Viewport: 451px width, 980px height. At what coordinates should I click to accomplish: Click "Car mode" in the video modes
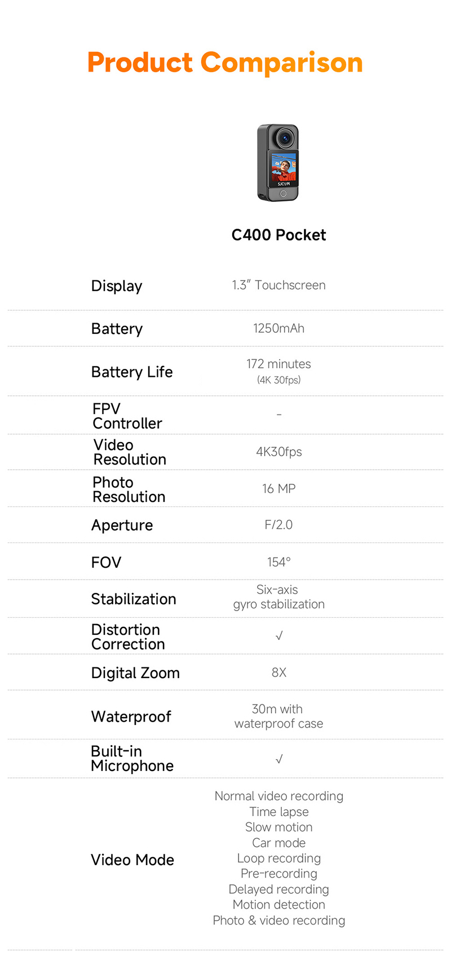[x=278, y=843]
